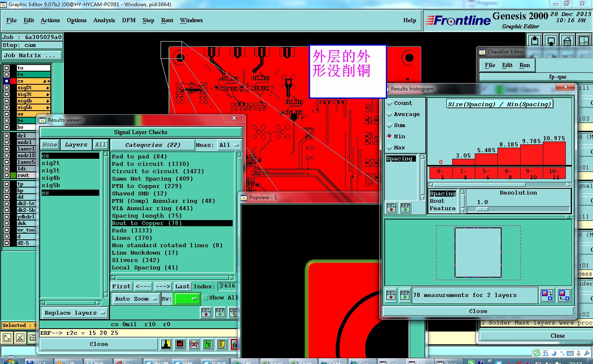
Task: Click histogram-to-layer export icon with down arrow
Action: (547, 295)
